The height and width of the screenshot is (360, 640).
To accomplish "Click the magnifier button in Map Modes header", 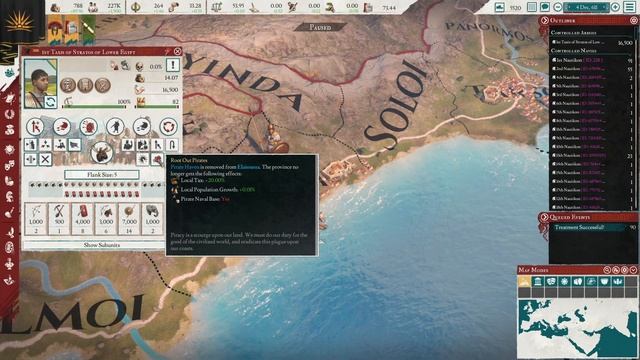I will [607, 270].
